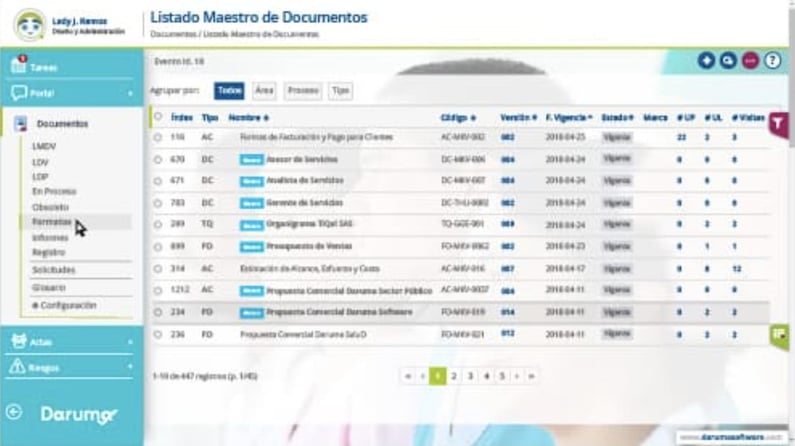Sort by F. Vigencia column header
The width and height of the screenshot is (795, 446).
point(569,118)
